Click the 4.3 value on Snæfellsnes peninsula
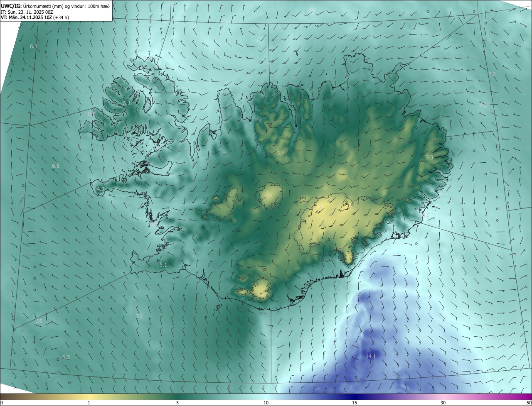 [100, 189]
